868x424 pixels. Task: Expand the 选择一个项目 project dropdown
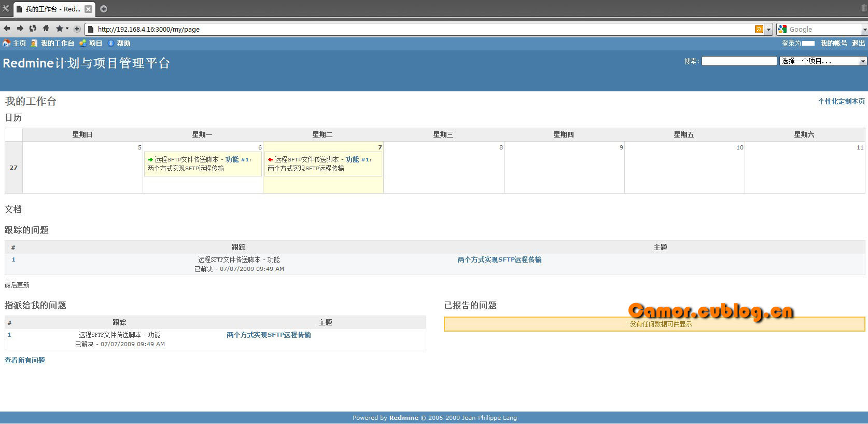(x=823, y=61)
